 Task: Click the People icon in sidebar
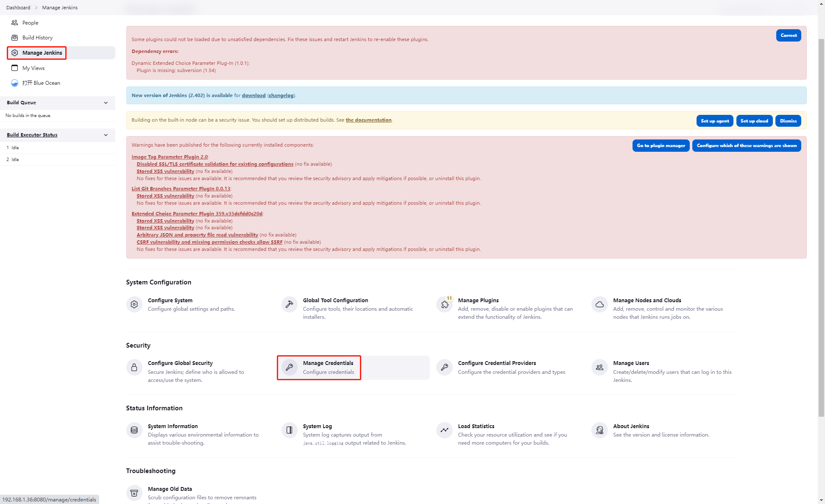(x=14, y=22)
